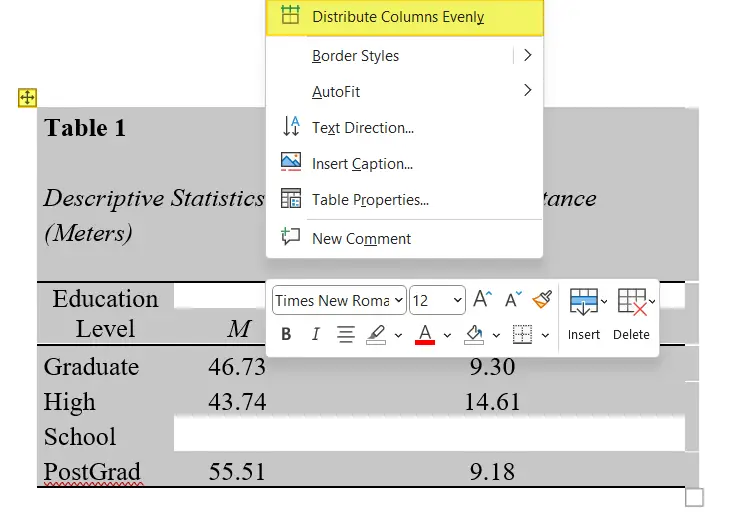The width and height of the screenshot is (729, 530).
Task: Open highlight color dropdown arrow
Action: tap(398, 335)
